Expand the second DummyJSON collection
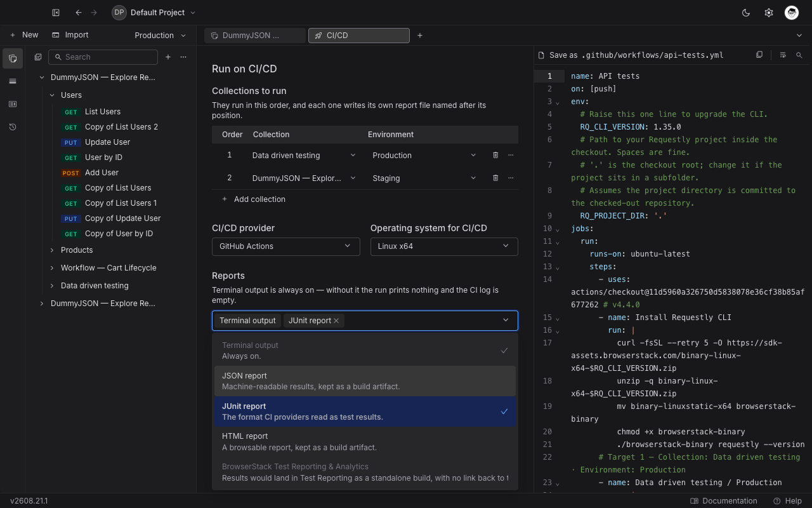This screenshot has width=812, height=508. 42,304
